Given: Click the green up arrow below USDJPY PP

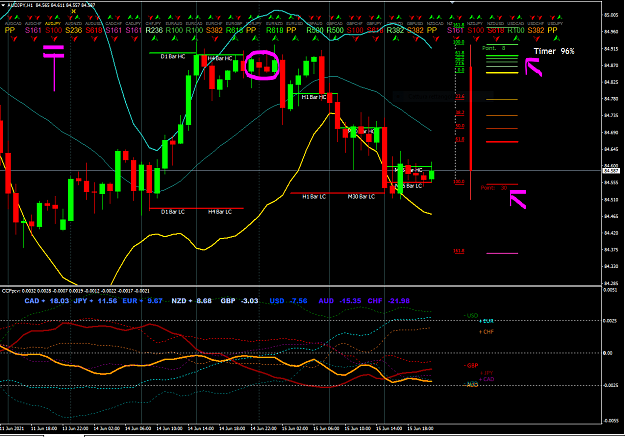Looking at the screenshot, I should pos(556,39).
